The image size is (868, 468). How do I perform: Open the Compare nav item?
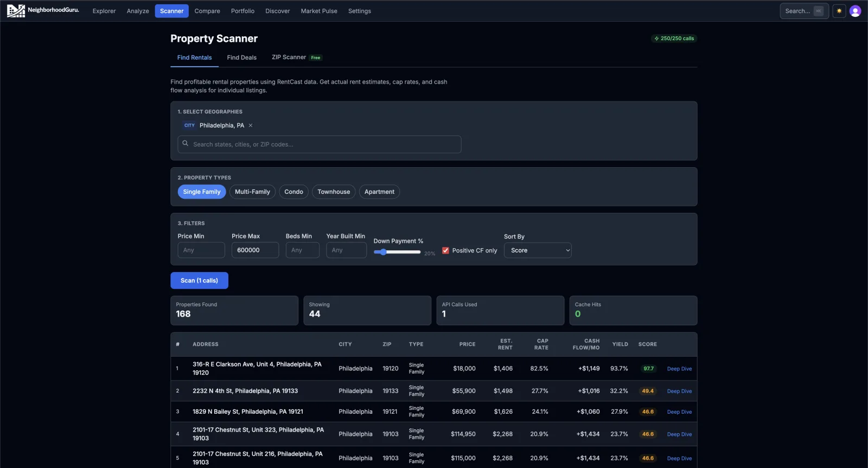click(x=207, y=11)
